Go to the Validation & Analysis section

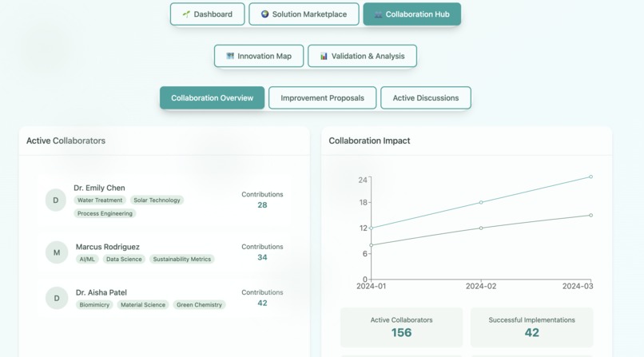(362, 56)
